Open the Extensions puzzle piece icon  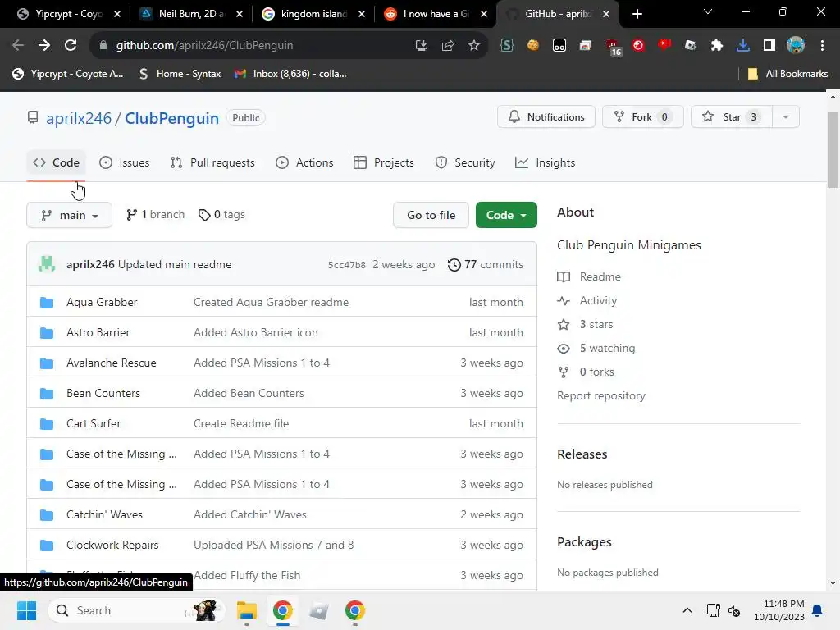point(717,46)
